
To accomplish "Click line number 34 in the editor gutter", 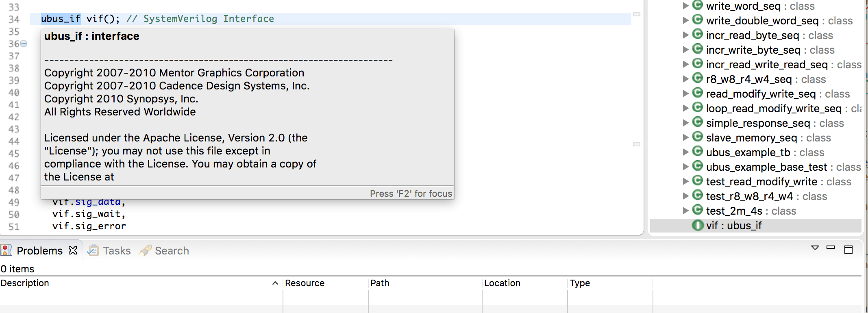I will [x=14, y=19].
